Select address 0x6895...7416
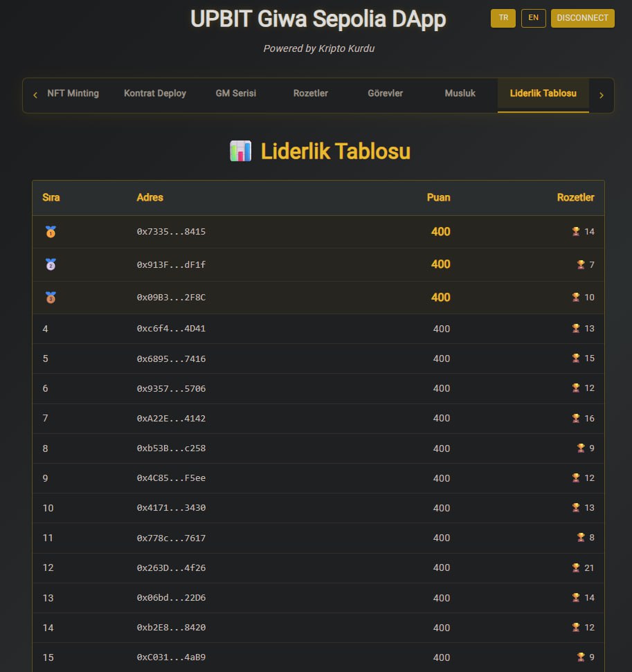Viewport: 632px width, 672px height. [x=171, y=358]
